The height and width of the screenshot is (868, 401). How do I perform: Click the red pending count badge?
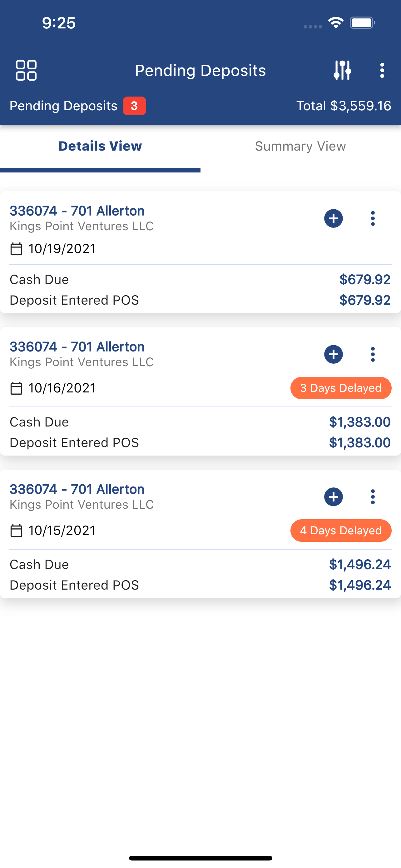click(134, 106)
